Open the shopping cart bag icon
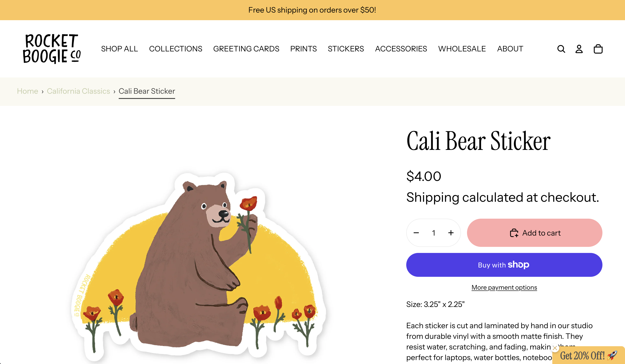This screenshot has height=364, width=625. coord(598,49)
